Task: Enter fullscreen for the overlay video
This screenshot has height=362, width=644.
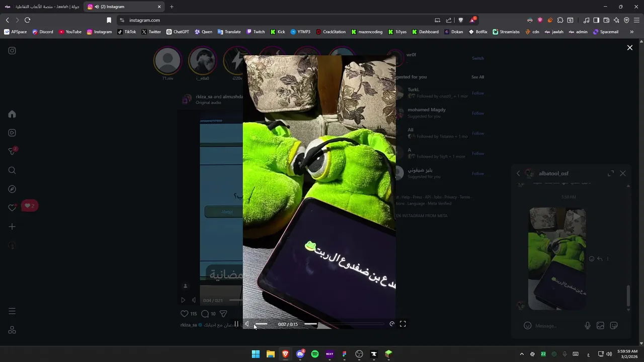Action: [x=403, y=324]
